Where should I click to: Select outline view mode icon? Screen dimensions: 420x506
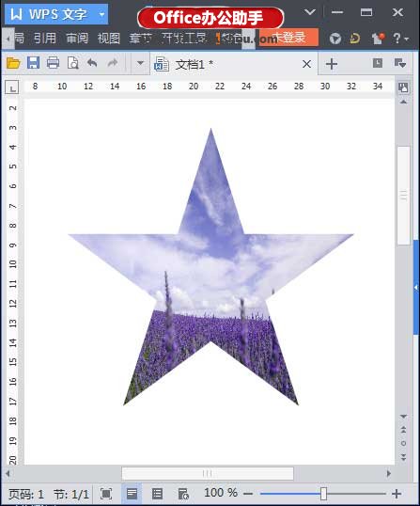[157, 494]
